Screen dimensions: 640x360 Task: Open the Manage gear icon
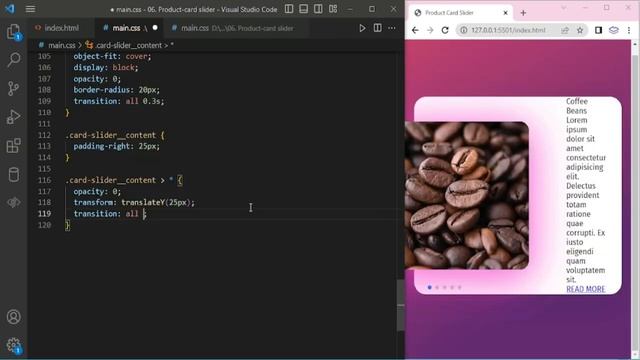tap(13, 345)
